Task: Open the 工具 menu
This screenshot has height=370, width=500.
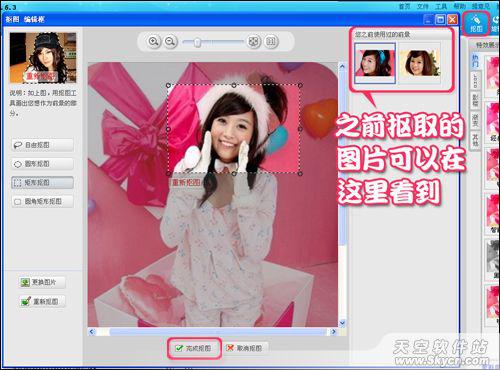Action: 441,6
